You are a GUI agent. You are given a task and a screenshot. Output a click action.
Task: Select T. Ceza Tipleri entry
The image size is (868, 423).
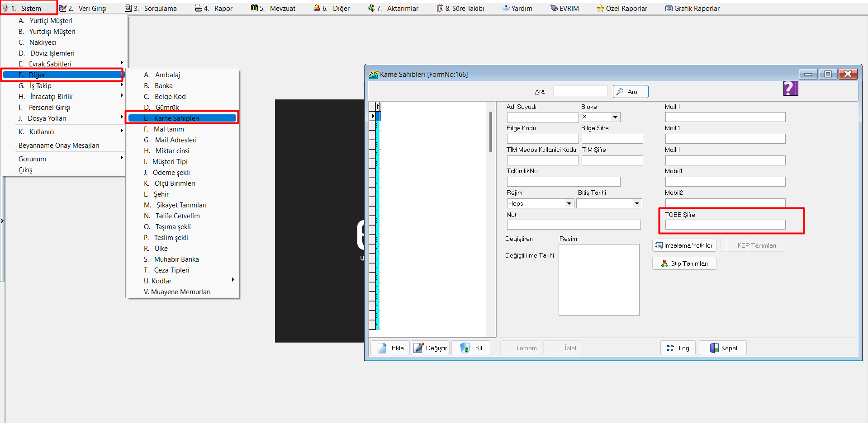[182, 270]
